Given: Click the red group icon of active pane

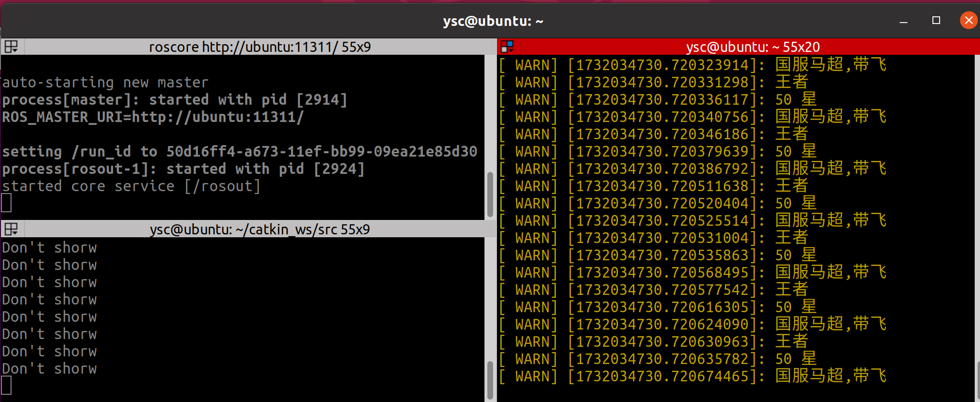Looking at the screenshot, I should [x=507, y=47].
